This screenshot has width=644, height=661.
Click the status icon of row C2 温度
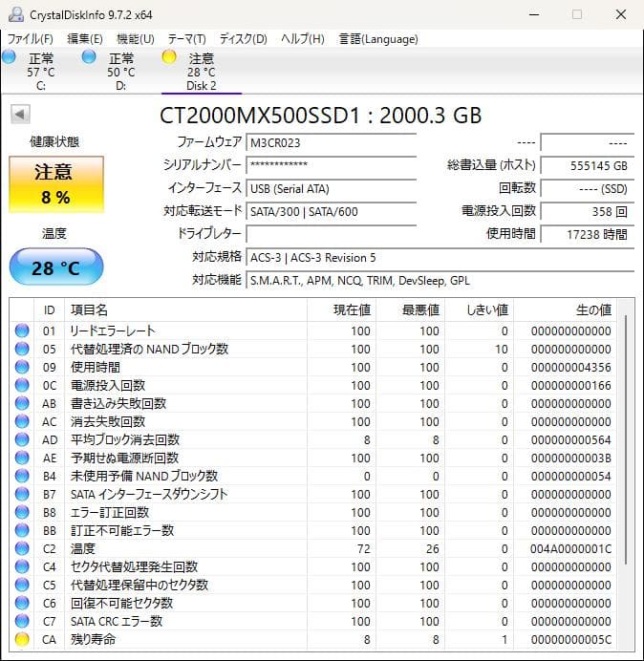coord(22,548)
